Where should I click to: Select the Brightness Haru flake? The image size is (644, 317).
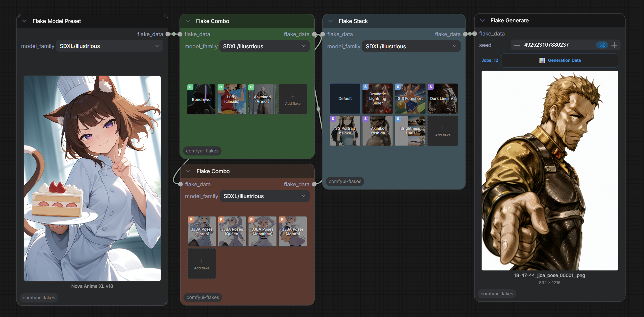tap(410, 131)
